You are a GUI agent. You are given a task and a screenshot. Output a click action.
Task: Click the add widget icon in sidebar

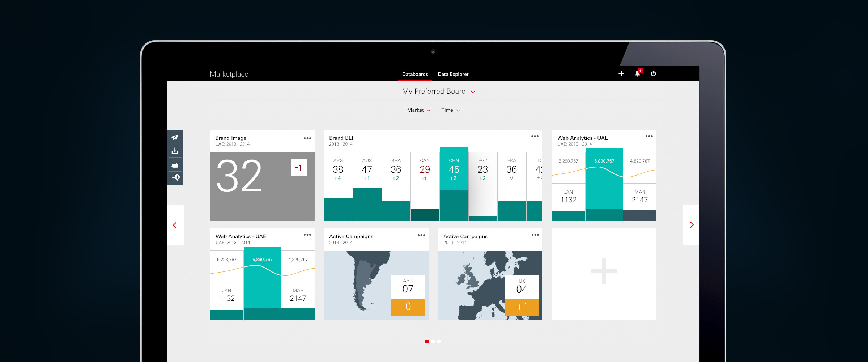coord(176,178)
